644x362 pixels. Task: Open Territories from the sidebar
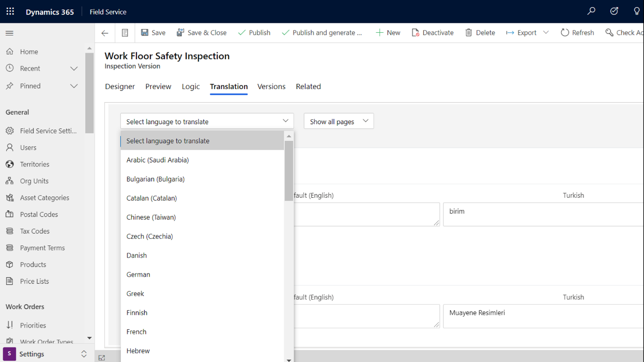point(35,164)
